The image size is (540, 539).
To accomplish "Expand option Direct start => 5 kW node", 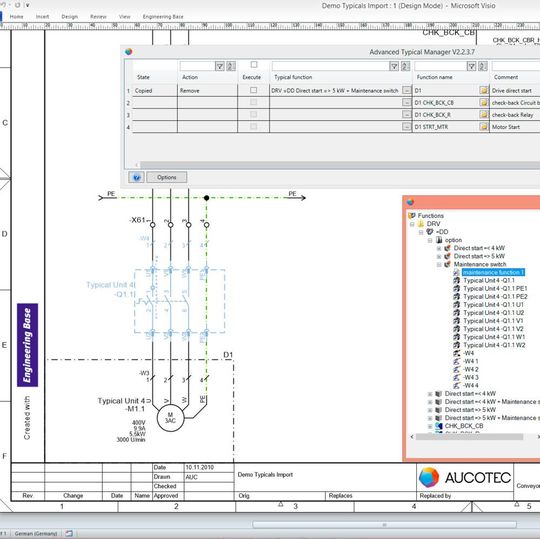I will [x=439, y=256].
